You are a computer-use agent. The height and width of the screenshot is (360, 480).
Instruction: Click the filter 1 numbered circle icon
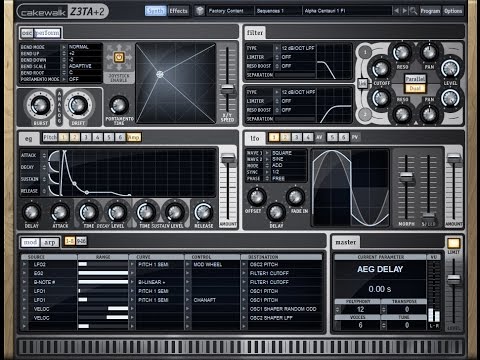[365, 52]
